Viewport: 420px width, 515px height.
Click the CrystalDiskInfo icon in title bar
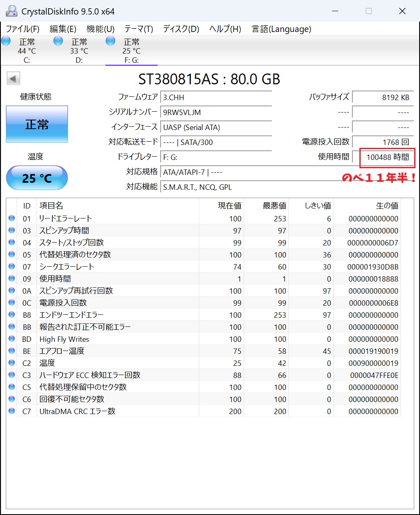11,11
